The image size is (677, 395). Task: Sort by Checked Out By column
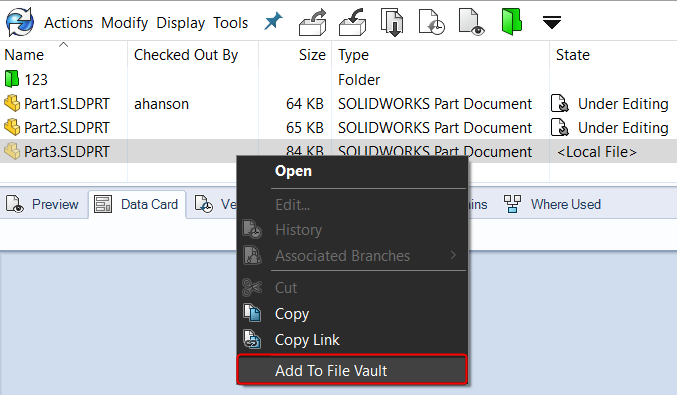(186, 55)
